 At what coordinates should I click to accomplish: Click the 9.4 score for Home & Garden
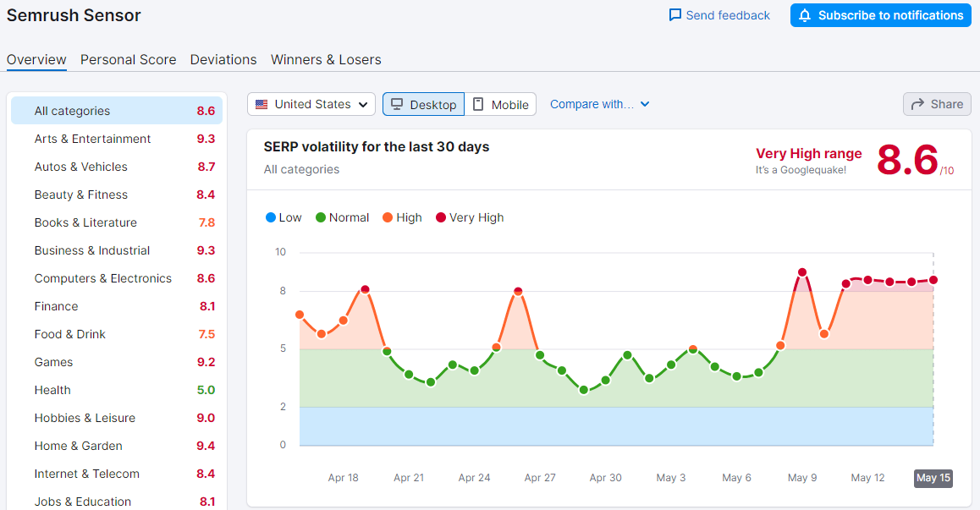point(206,446)
